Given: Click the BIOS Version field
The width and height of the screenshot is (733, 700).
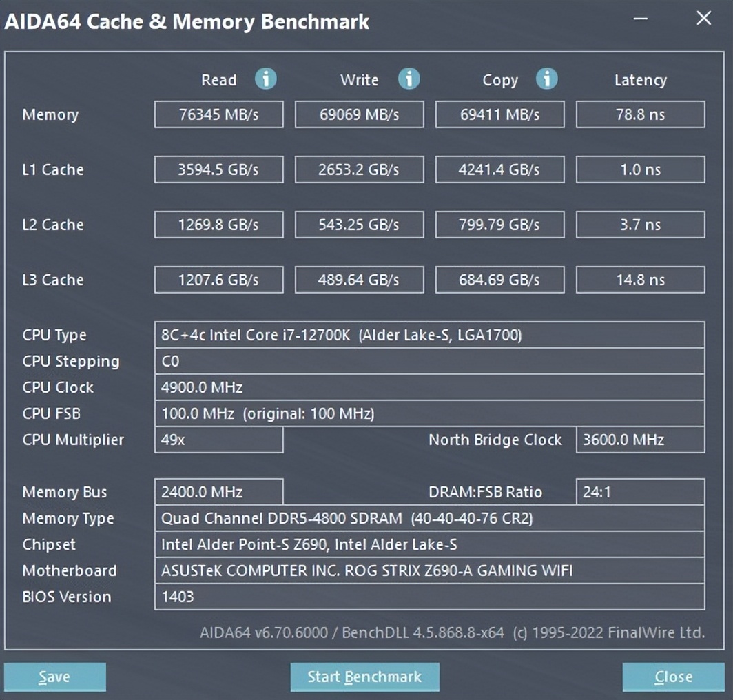Looking at the screenshot, I should coord(430,597).
